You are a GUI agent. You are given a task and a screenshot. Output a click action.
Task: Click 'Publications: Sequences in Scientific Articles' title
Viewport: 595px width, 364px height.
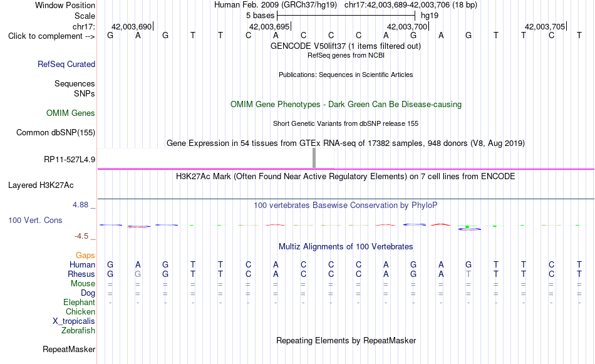point(346,75)
